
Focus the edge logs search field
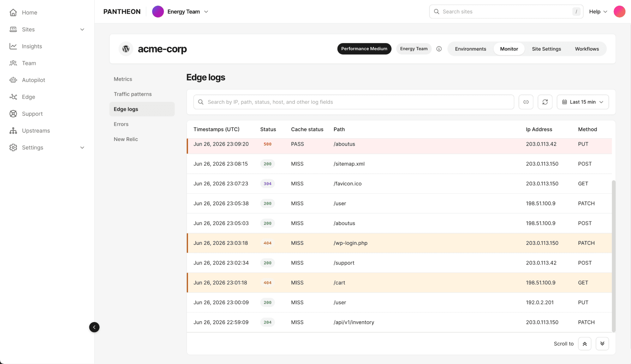tap(354, 102)
